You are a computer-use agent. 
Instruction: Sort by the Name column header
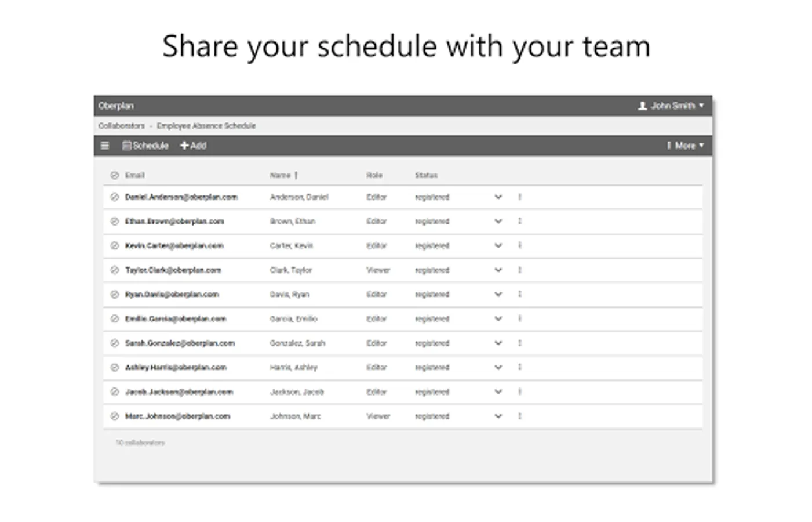281,175
